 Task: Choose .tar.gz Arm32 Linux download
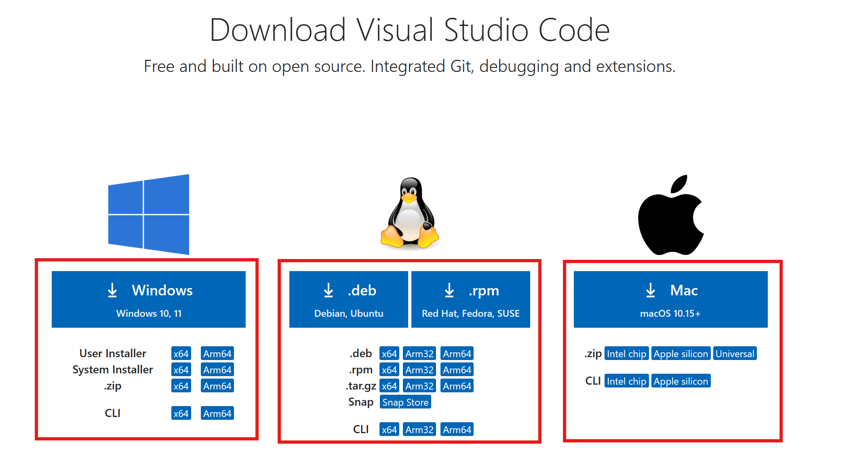tap(419, 386)
